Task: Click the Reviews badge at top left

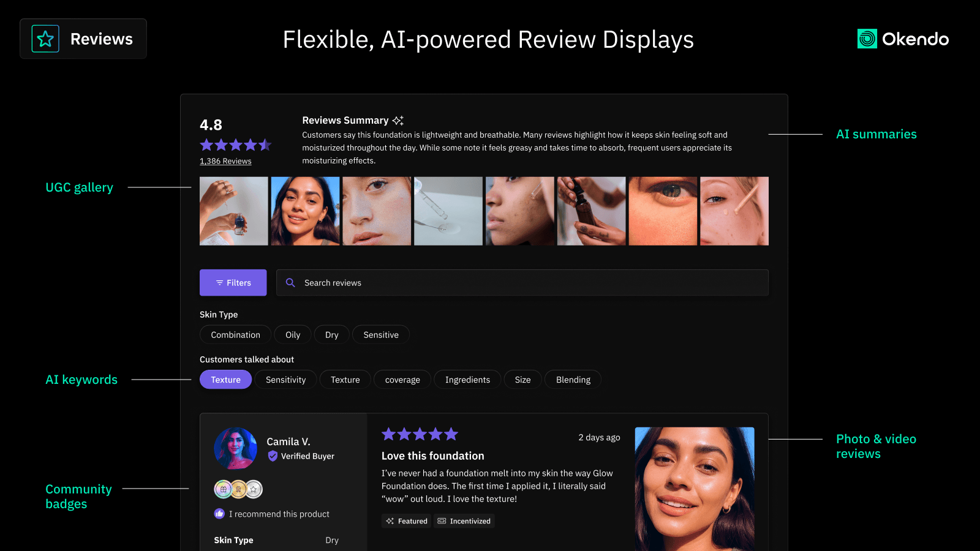Action: pos(83,39)
